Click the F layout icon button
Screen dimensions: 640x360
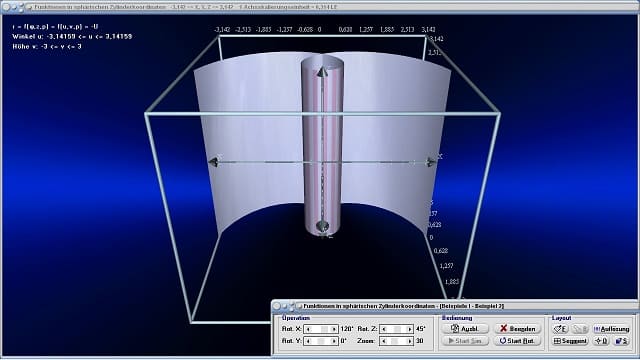[560, 329]
